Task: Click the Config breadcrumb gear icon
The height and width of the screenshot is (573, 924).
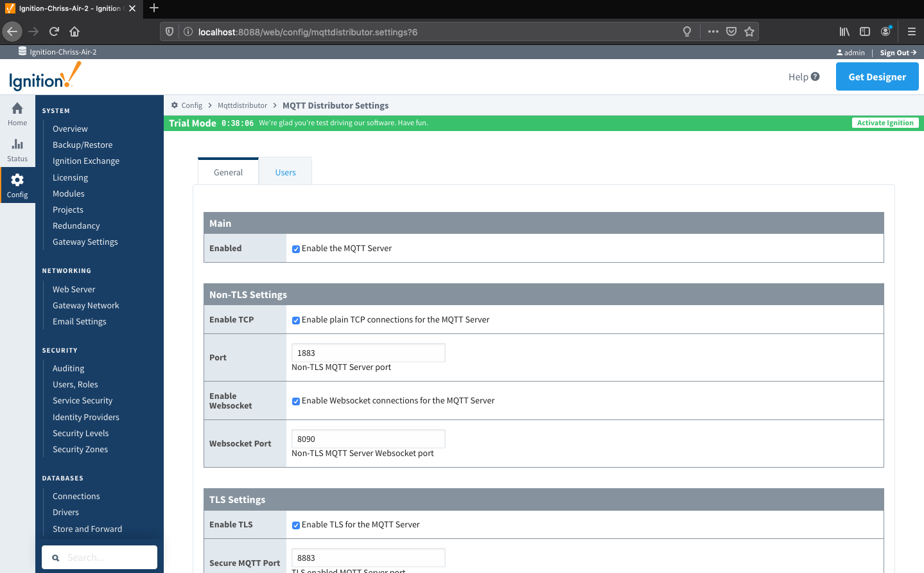Action: [175, 105]
